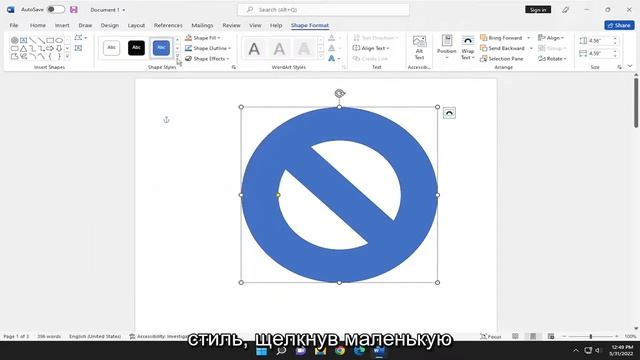
Task: Open the Shape Outline dropdown
Action: (x=208, y=48)
